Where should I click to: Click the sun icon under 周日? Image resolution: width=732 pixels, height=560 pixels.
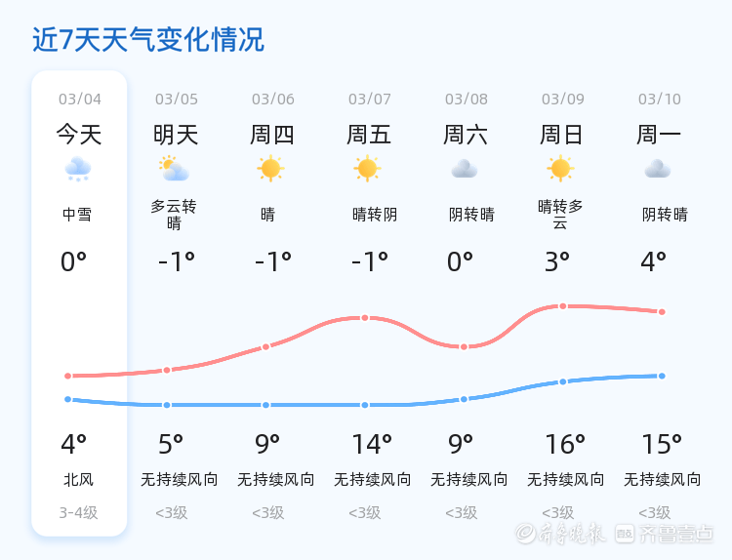[x=560, y=169]
